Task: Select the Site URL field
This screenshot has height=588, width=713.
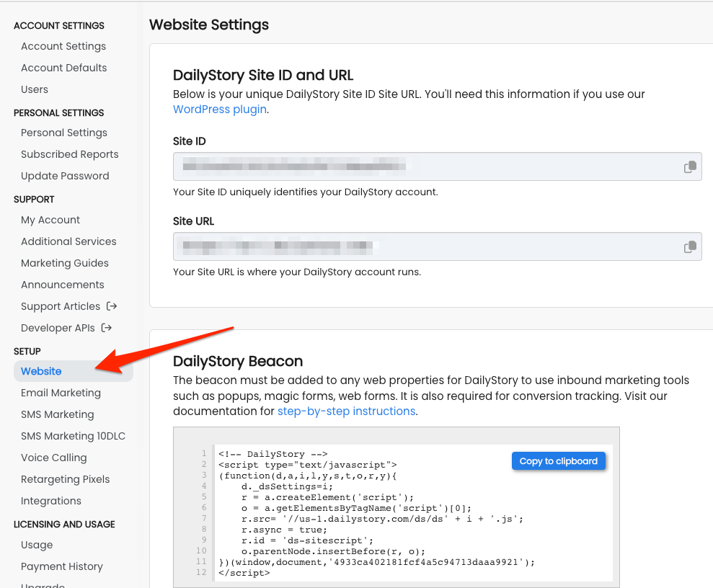Action: pyautogui.click(x=438, y=246)
